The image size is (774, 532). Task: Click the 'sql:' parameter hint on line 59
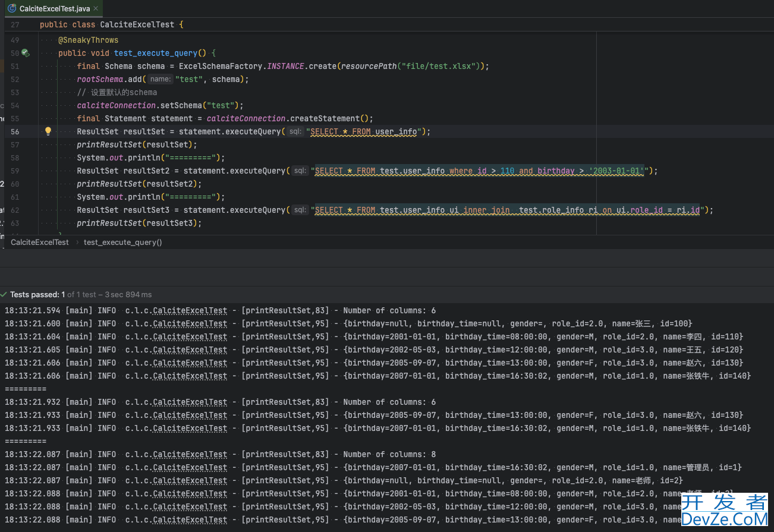300,171
